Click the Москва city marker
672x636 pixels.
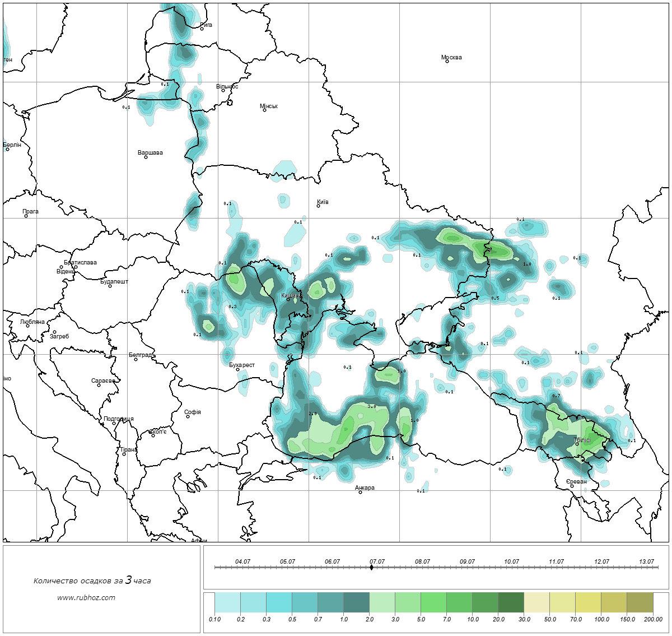click(447, 62)
